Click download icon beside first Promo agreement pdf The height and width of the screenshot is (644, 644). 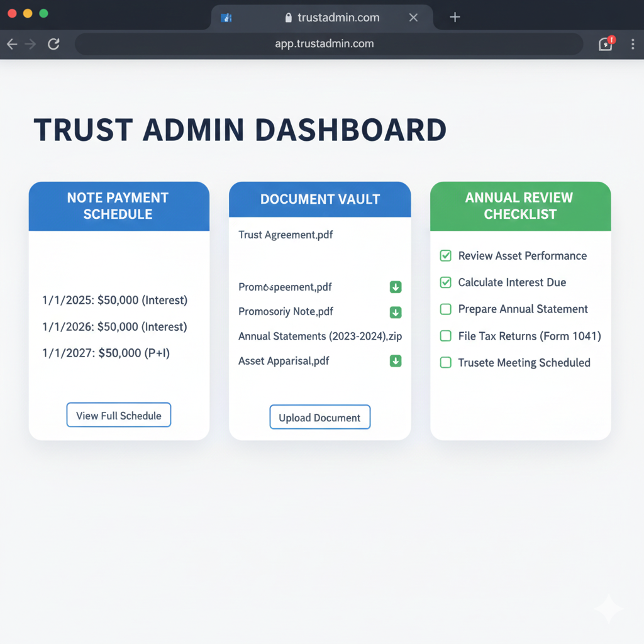point(396,287)
